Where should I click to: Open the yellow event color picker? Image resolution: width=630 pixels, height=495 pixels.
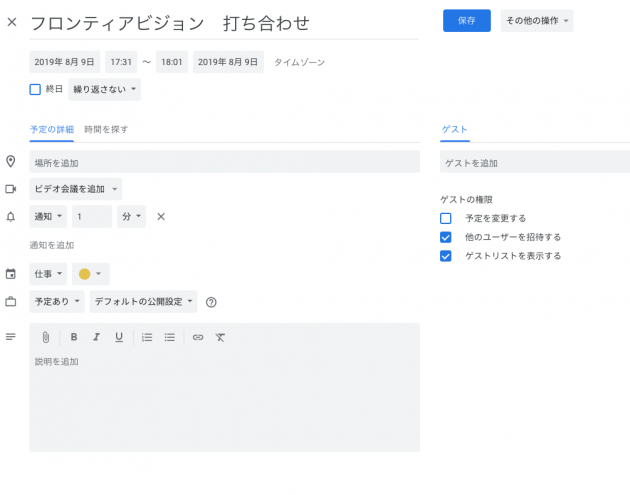point(90,273)
